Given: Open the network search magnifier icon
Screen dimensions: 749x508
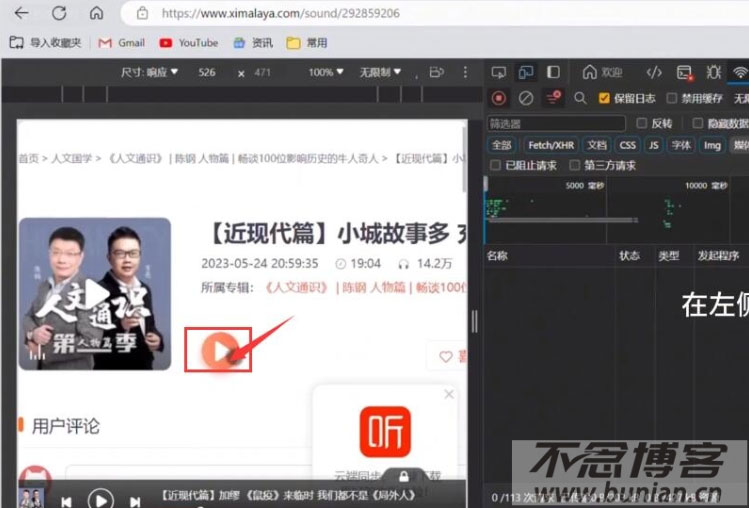Looking at the screenshot, I should (x=580, y=98).
